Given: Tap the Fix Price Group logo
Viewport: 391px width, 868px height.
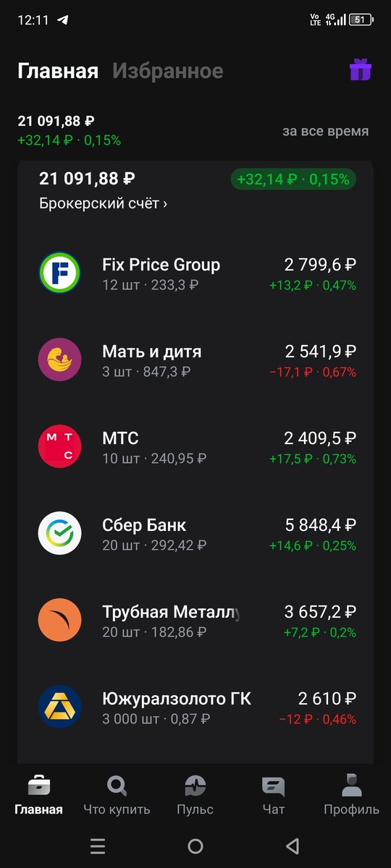Looking at the screenshot, I should (x=59, y=273).
